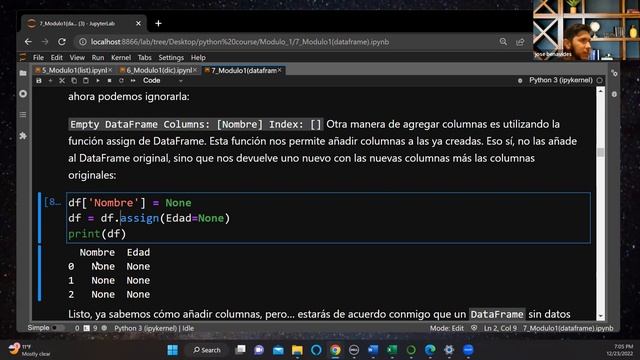Close the 7_Modulo1(dataframe) notebook tab
This screenshot has width=640, height=360.
(280, 71)
